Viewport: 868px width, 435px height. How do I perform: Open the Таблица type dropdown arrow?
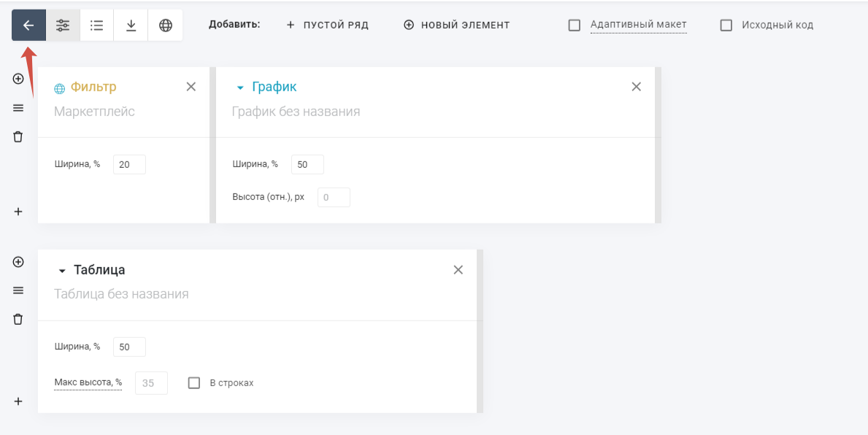pyautogui.click(x=62, y=271)
